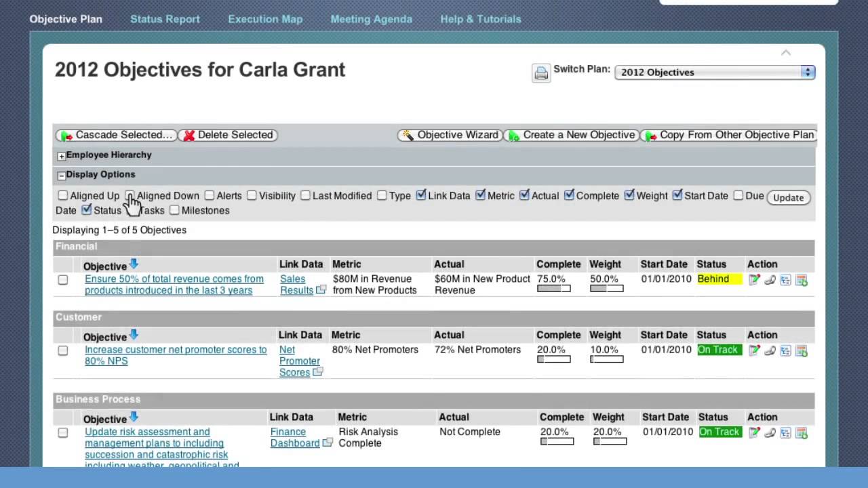868x488 pixels.
Task: Click the collapse chevron above Switch Plan
Action: [786, 53]
